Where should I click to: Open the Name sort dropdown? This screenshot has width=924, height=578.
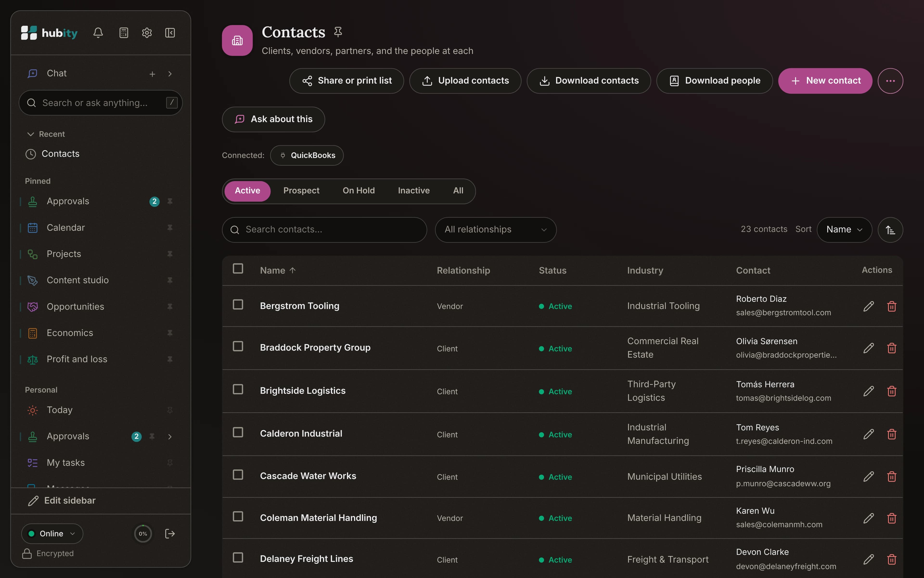pos(844,230)
